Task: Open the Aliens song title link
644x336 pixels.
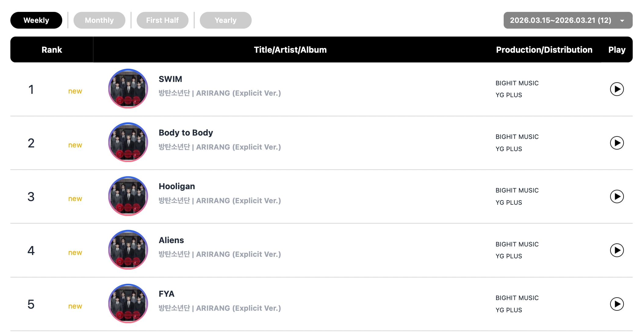Action: click(x=171, y=240)
